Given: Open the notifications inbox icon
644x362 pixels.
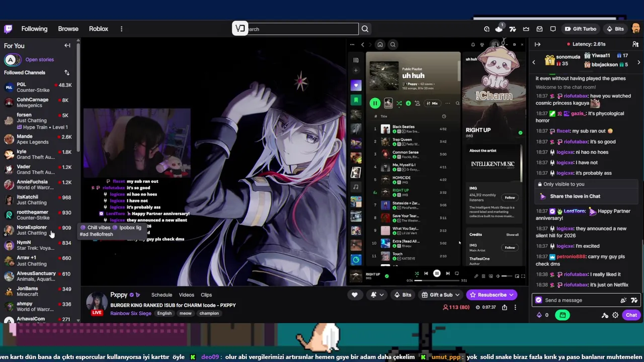Looking at the screenshot, I should (540, 29).
